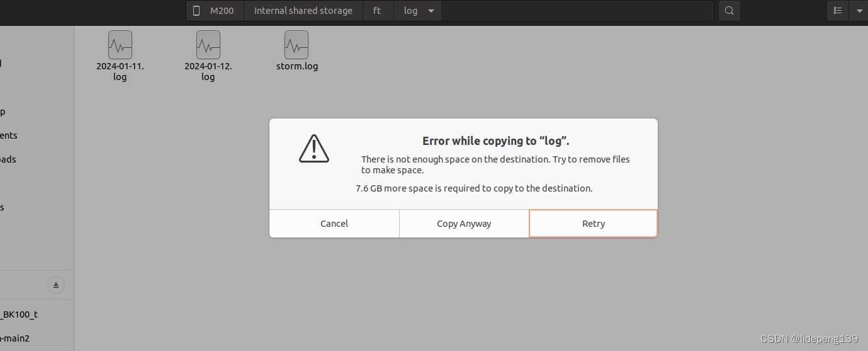Viewport: 868px width, 351px height.
Task: Click the 'Error while copying to “log”.' heading
Action: [496, 141]
